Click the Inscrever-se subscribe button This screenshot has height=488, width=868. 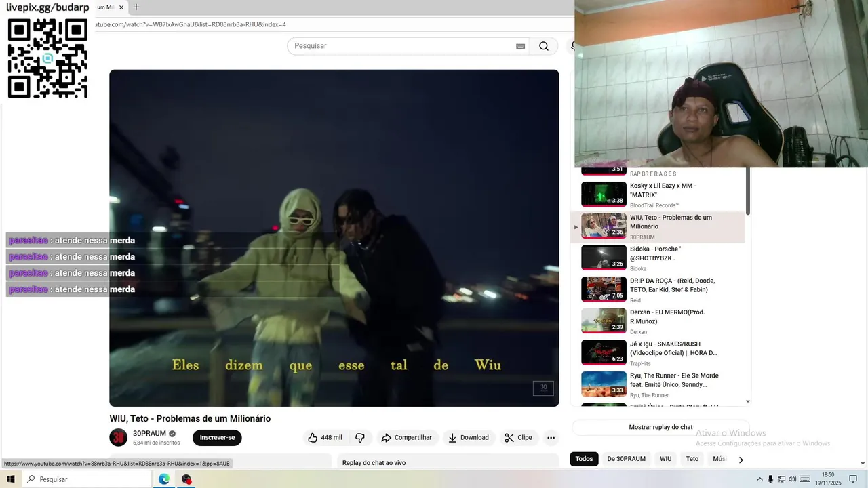point(217,438)
